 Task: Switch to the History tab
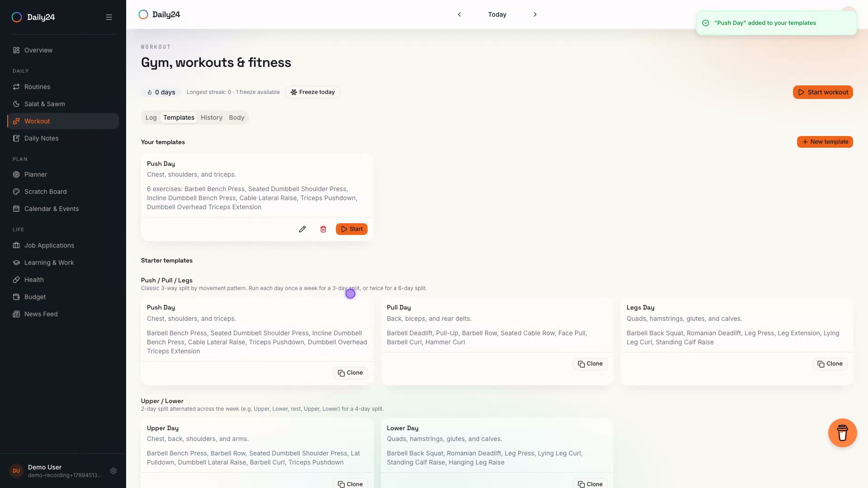click(x=212, y=117)
